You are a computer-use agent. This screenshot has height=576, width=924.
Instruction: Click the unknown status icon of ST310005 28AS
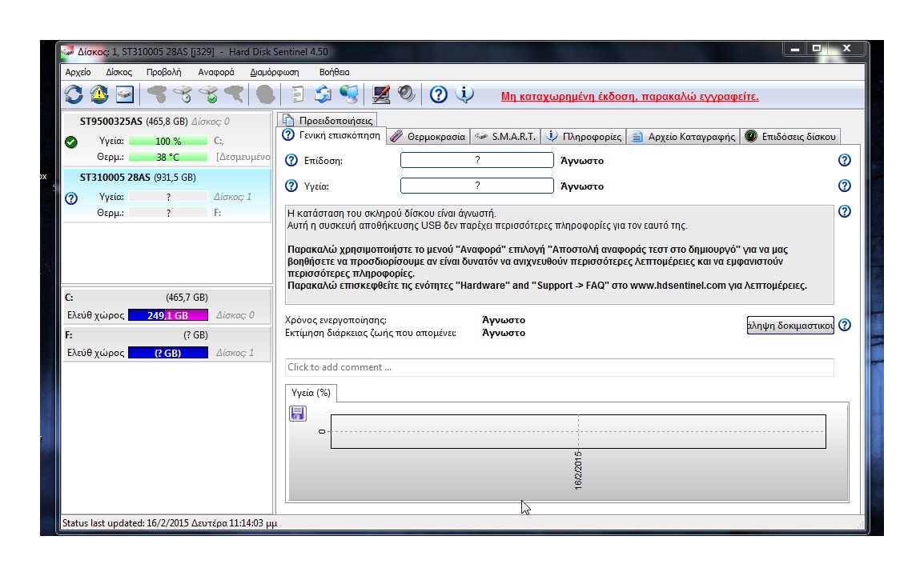70,198
